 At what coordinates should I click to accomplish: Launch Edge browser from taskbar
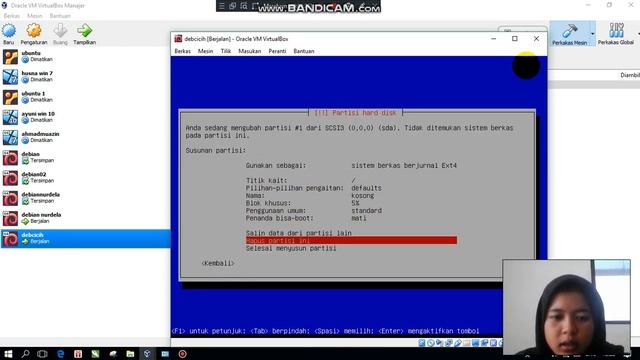60,353
